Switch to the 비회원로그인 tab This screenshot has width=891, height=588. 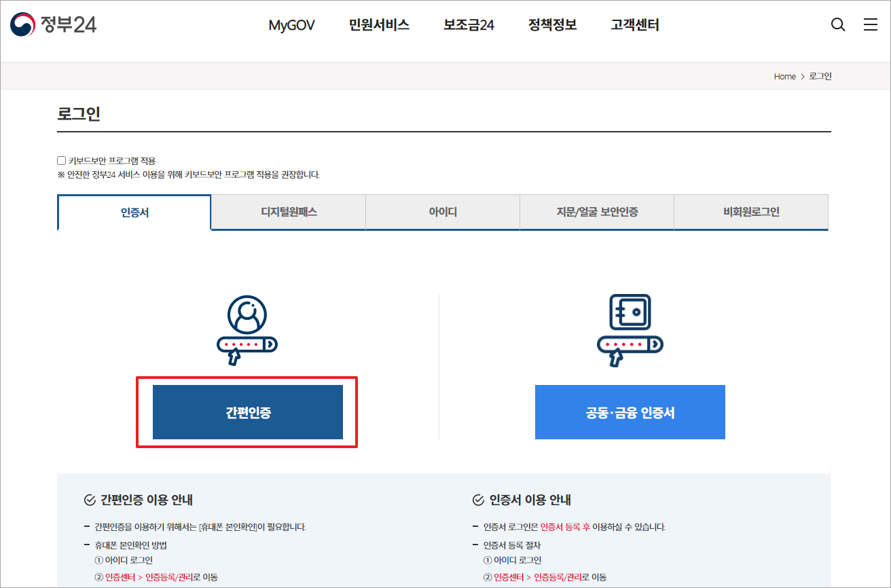tap(750, 212)
